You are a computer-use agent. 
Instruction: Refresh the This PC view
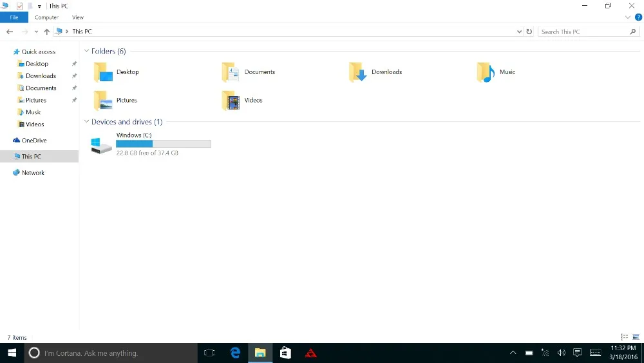click(529, 32)
